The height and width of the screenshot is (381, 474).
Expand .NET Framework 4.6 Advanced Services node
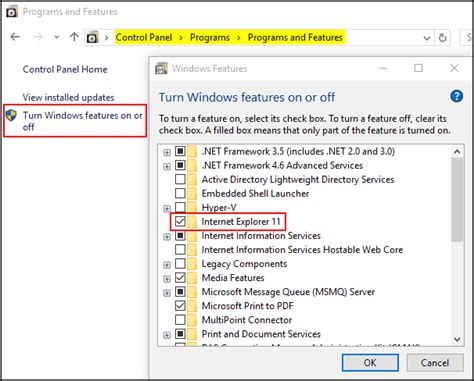tap(167, 166)
